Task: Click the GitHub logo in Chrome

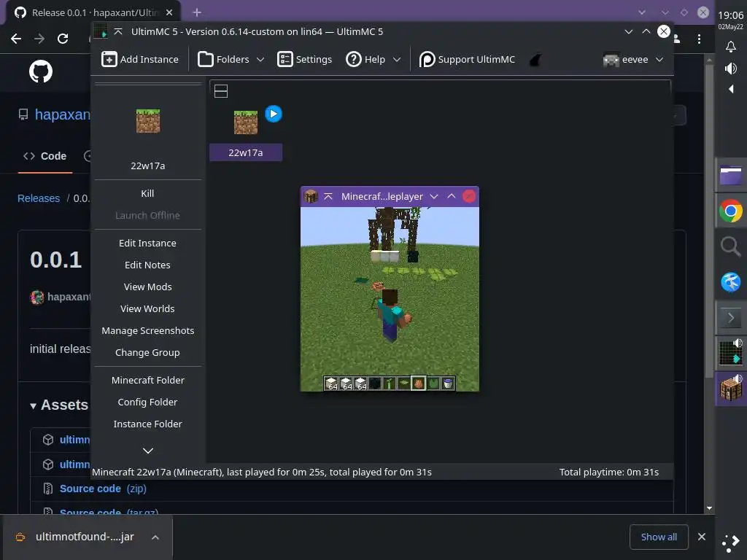Action: coord(41,71)
